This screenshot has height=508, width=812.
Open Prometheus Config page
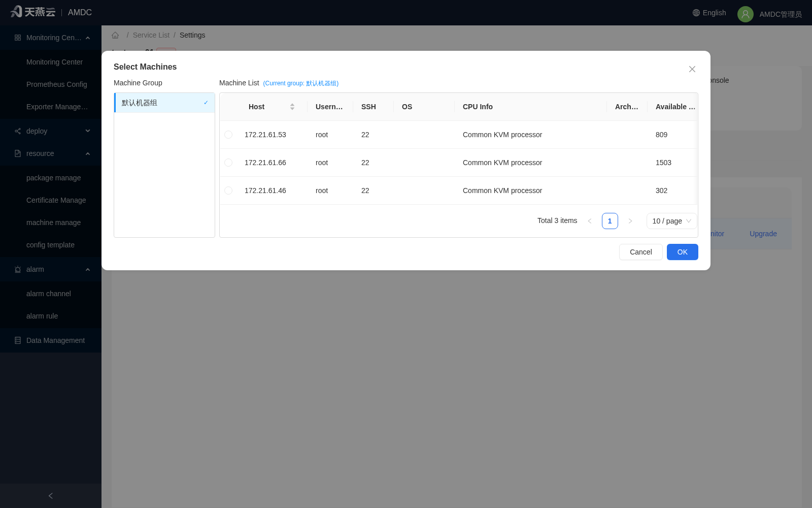[x=51, y=84]
